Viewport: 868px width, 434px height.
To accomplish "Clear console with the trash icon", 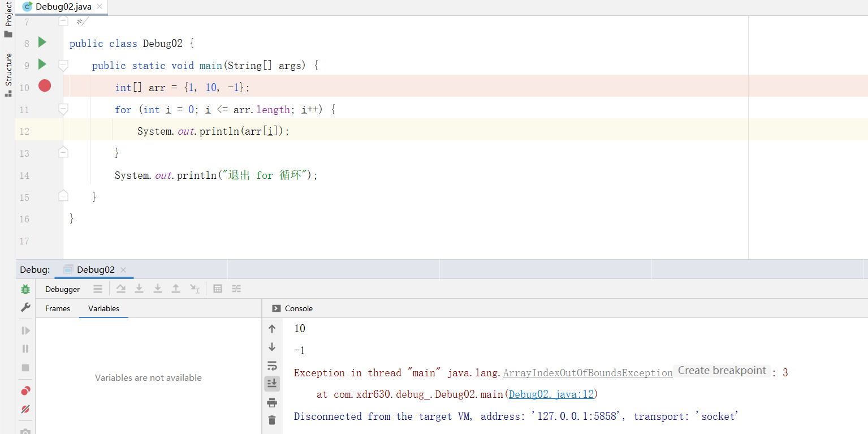I will [272, 420].
